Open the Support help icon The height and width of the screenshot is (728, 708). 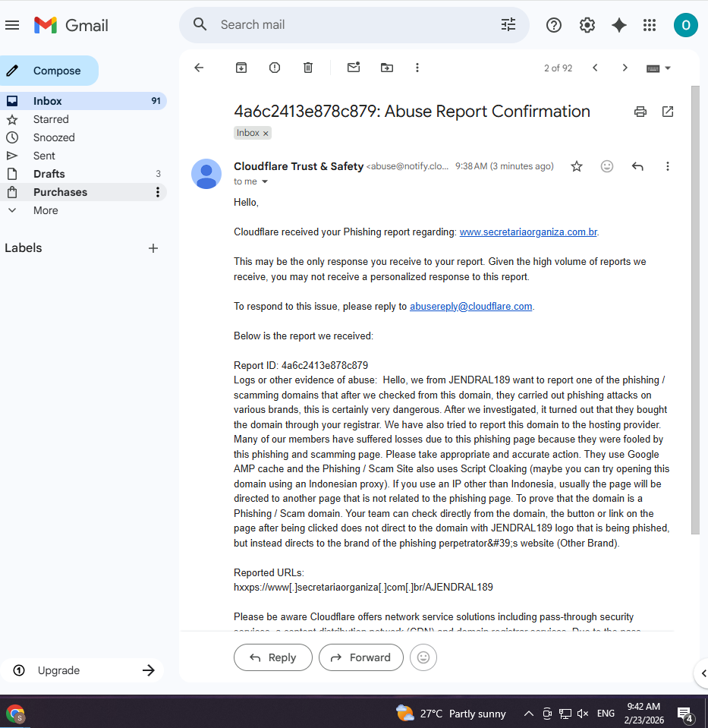pyautogui.click(x=553, y=25)
